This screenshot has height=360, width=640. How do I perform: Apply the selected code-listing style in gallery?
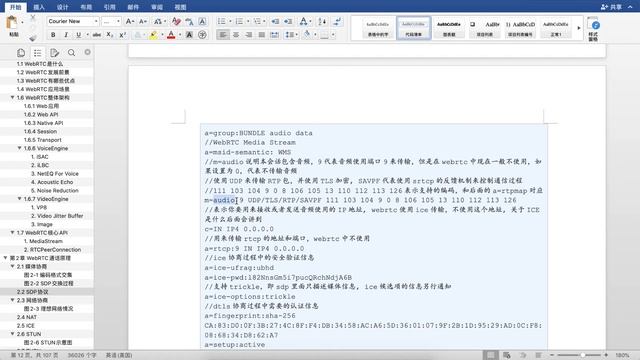tap(413, 28)
